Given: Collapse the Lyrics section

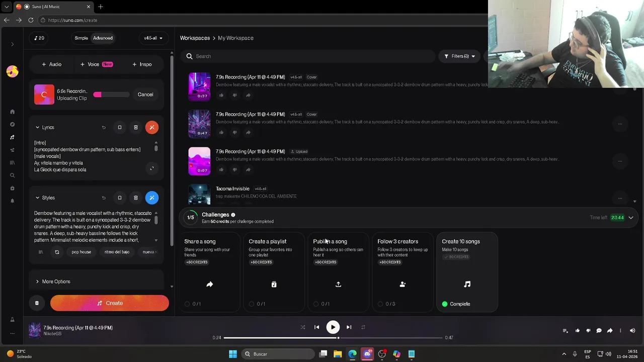Looking at the screenshot, I should click(x=37, y=128).
